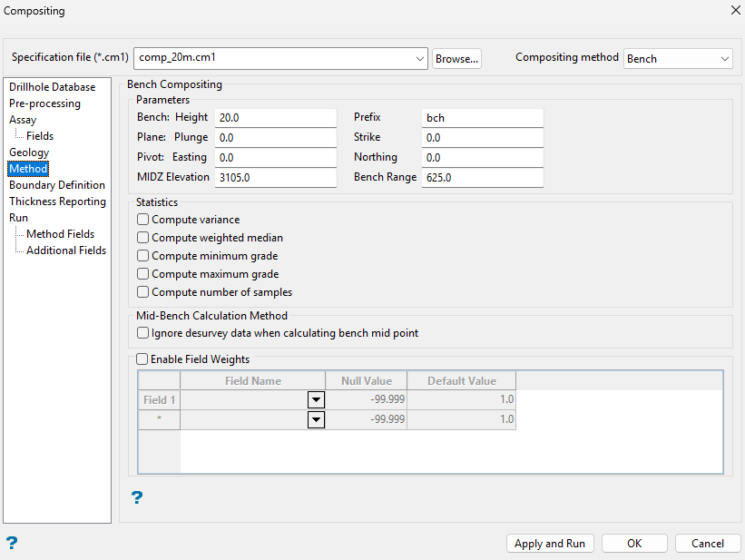Click the Browse... button
Image resolution: width=745 pixels, height=560 pixels.
coord(456,58)
